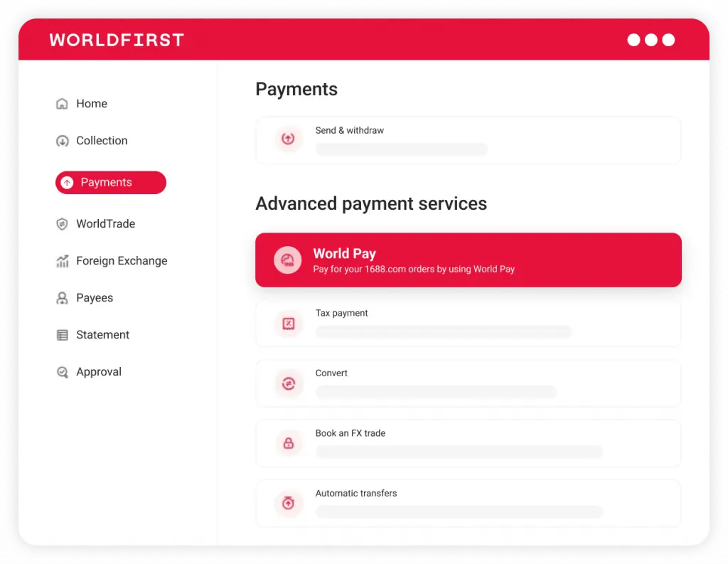Click the Statement table icon

click(x=62, y=335)
